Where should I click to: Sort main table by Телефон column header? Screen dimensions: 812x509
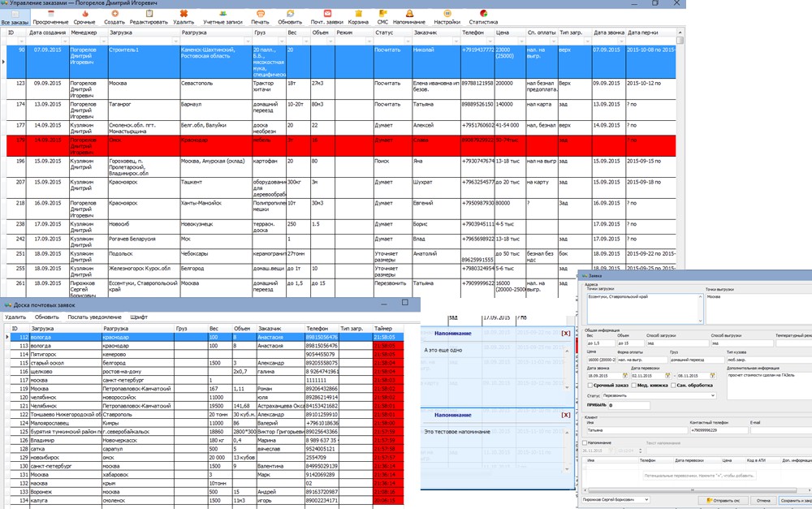pos(477,32)
